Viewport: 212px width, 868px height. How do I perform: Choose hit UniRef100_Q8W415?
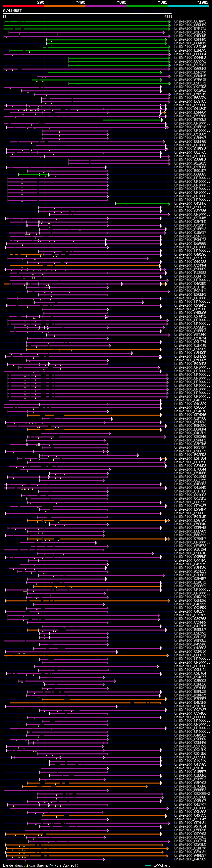[190, 76]
